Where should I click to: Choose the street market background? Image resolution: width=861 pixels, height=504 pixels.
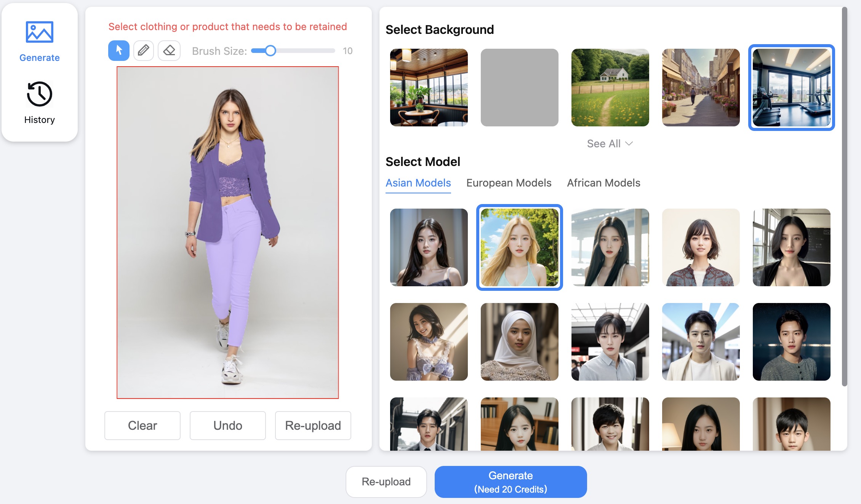pyautogui.click(x=701, y=88)
